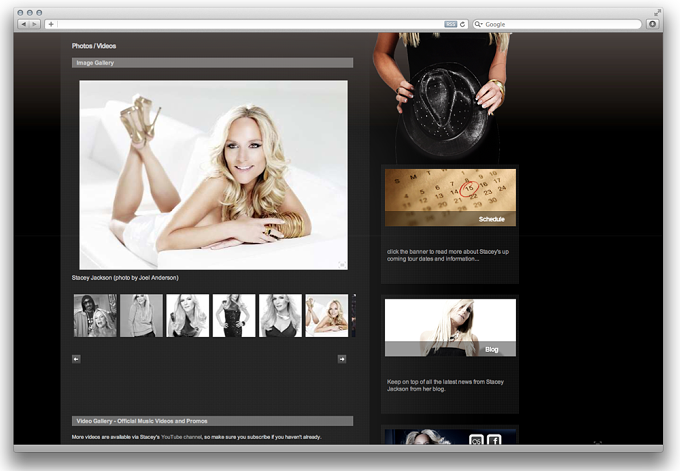This screenshot has height=471, width=680.
Task: Open the Blog banner image
Action: (450, 327)
